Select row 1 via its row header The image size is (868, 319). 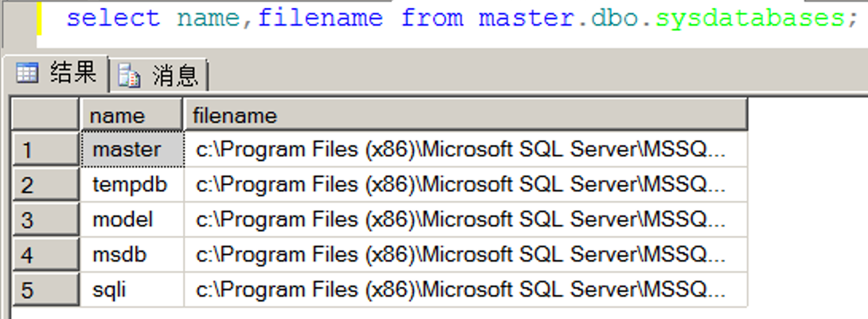click(46, 150)
